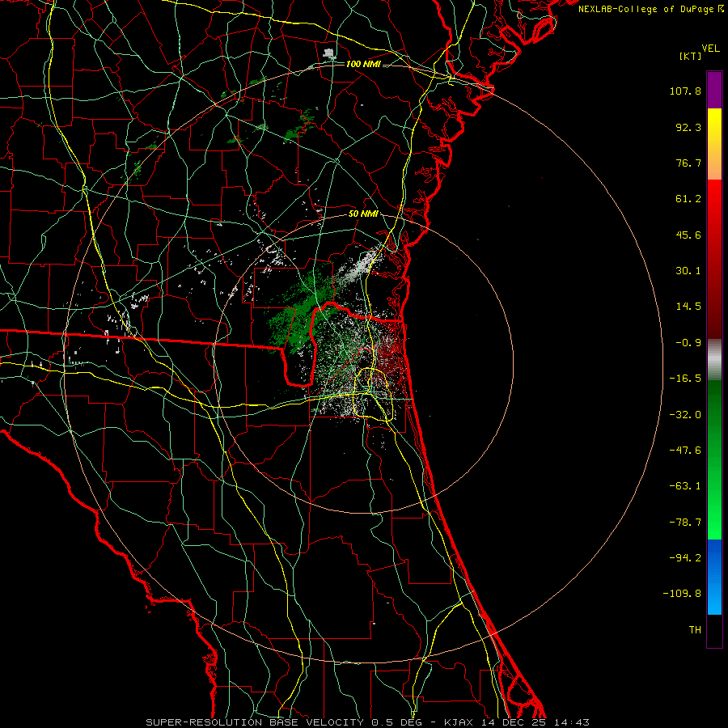The image size is (728, 728).
Task: Pick the yellow-orange segment of color bar
Action: click(x=714, y=144)
